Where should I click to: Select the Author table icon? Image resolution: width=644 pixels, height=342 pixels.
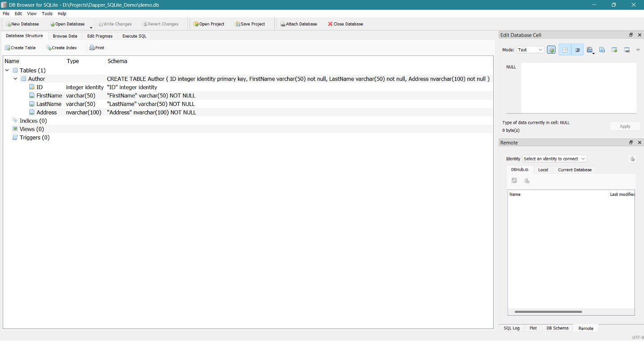coord(24,79)
